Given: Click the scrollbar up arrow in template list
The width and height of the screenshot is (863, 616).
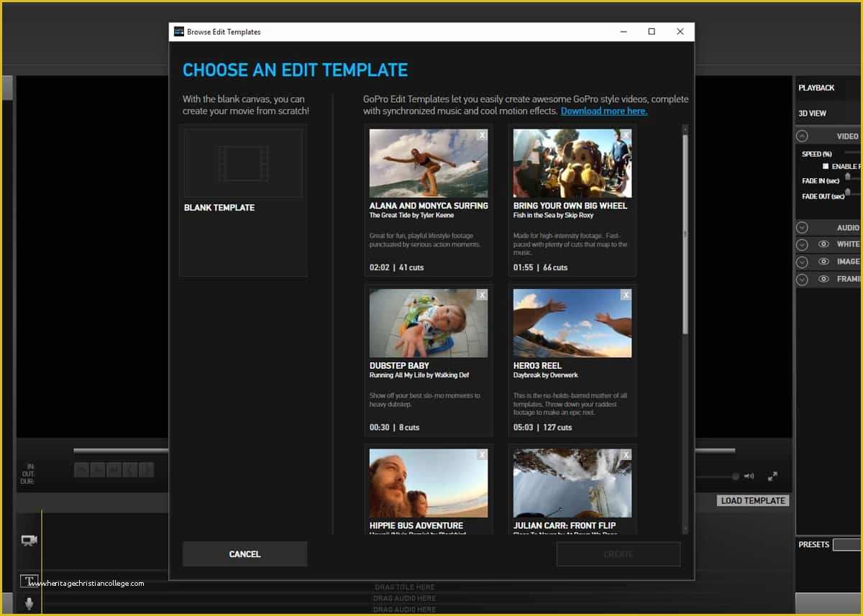Looking at the screenshot, I should [x=685, y=129].
